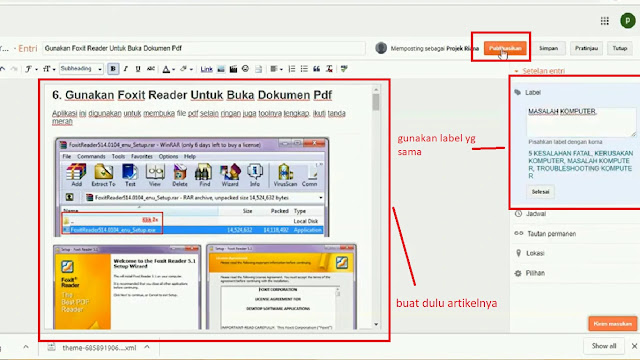This screenshot has height=360, width=640.
Task: Click the Publikasikan button
Action: pyautogui.click(x=505, y=48)
